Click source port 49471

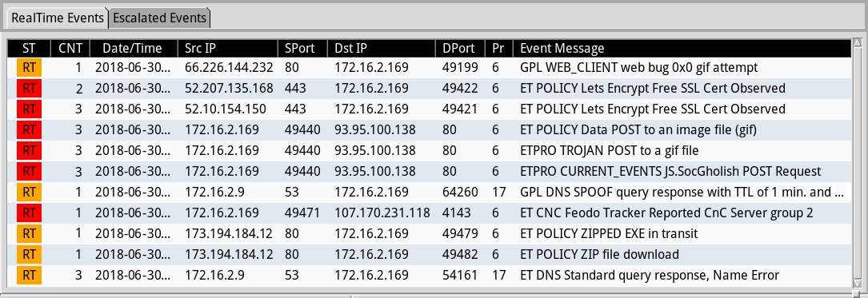click(x=303, y=213)
